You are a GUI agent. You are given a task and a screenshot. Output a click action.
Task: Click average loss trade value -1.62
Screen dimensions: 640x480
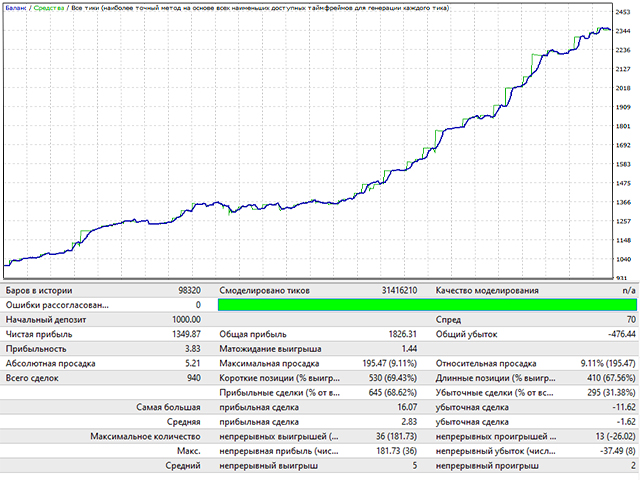click(x=626, y=422)
